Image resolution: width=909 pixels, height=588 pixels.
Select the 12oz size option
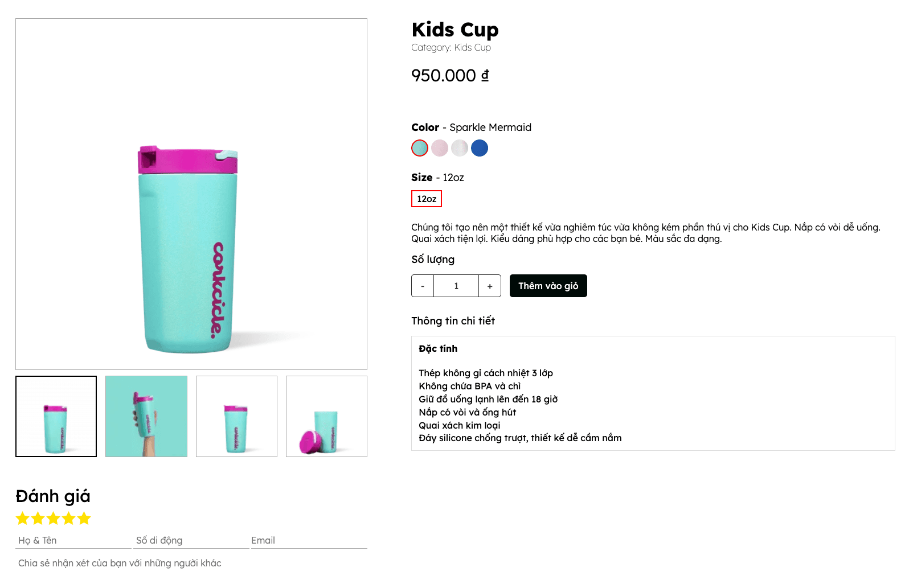pos(427,199)
